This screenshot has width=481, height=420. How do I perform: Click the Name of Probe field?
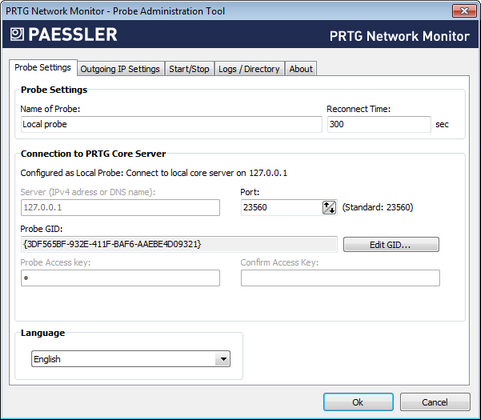tap(171, 124)
